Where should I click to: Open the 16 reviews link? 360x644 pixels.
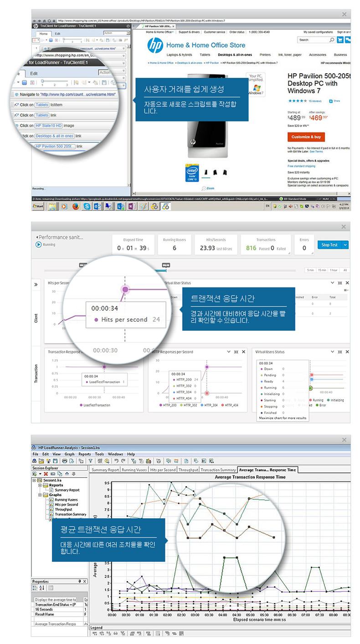pyautogui.click(x=315, y=101)
